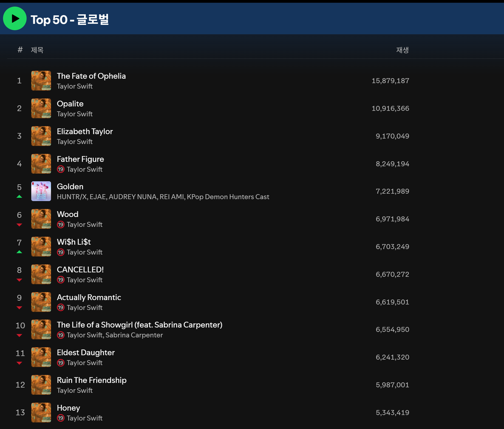This screenshot has height=429, width=504.
Task: Click Actually Romantic album thumbnail
Action: click(41, 302)
